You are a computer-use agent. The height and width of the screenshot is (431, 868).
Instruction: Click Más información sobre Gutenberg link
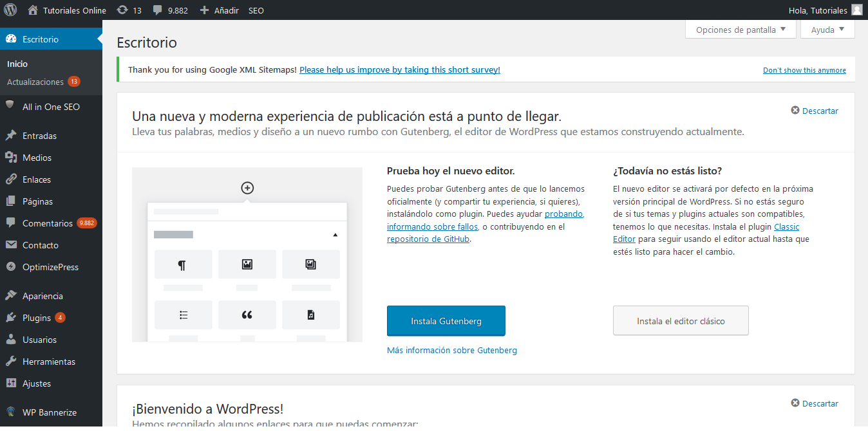click(452, 350)
